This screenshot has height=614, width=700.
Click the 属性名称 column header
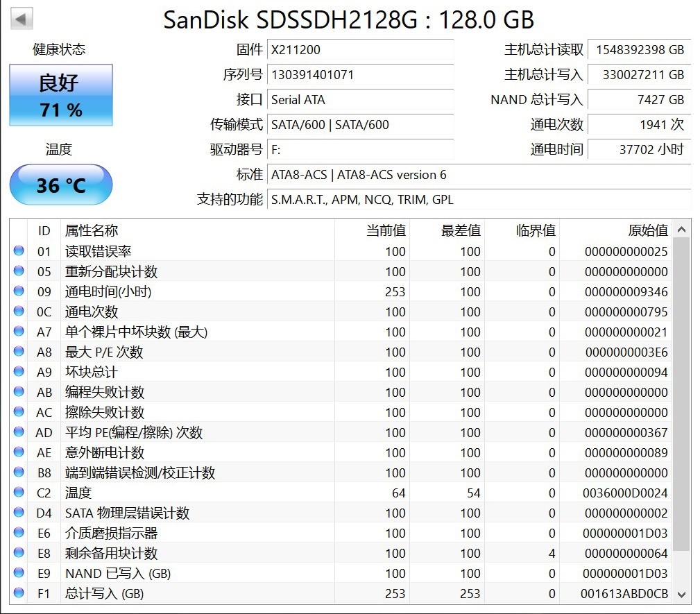coord(92,230)
